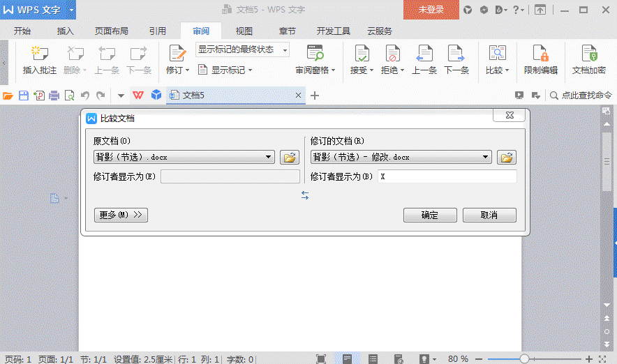Open the original document (原文档) combo box
Image resolution: width=617 pixels, height=364 pixels.
click(184, 157)
